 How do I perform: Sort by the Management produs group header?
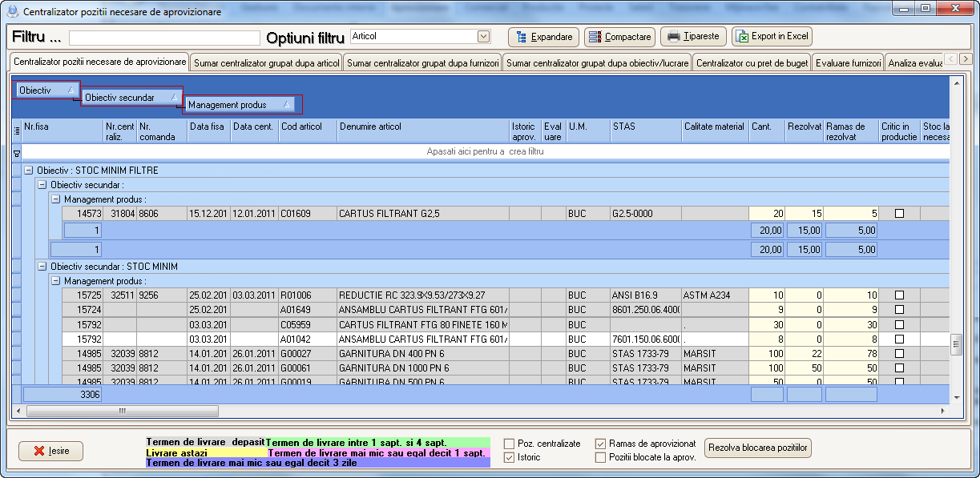238,105
